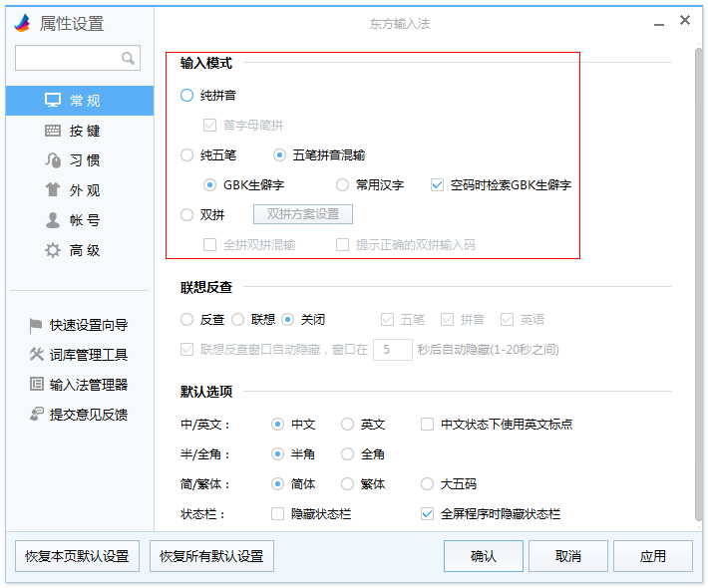Image resolution: width=708 pixels, height=588 pixels.
Task: Toggle 空码时检索GBK生僻字 checkbox
Action: tap(437, 185)
